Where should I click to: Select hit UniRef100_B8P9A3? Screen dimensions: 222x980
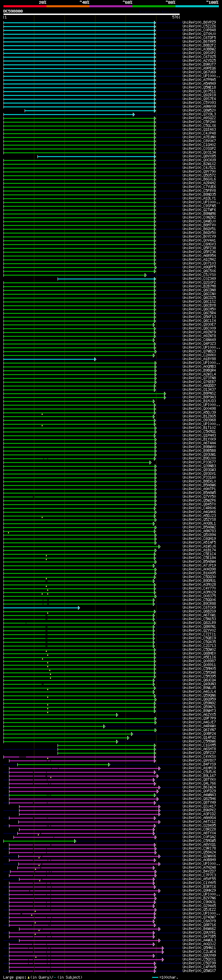coord(199,397)
